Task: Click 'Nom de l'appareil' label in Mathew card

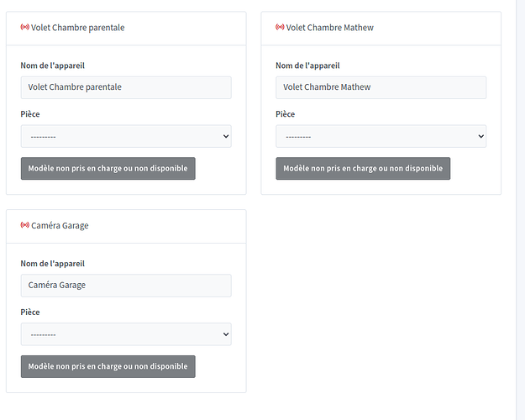Action: coord(307,66)
